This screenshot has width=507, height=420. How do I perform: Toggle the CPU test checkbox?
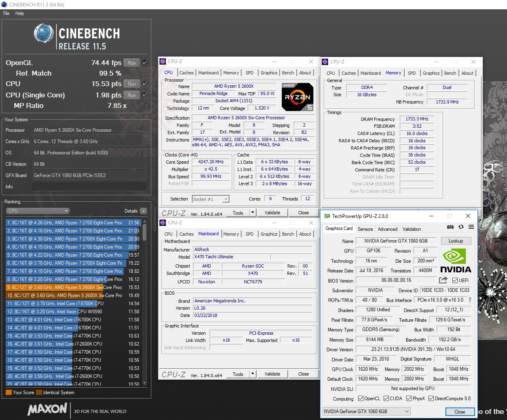[145, 84]
